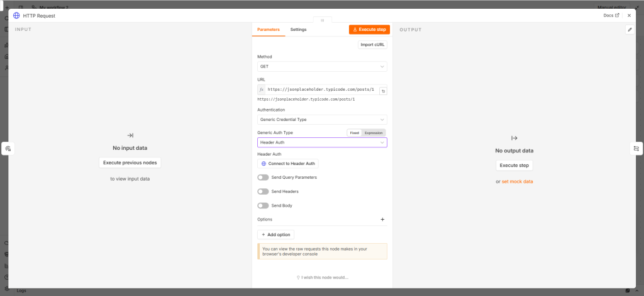
Task: Click the URL field expand editor icon
Action: pos(383,91)
